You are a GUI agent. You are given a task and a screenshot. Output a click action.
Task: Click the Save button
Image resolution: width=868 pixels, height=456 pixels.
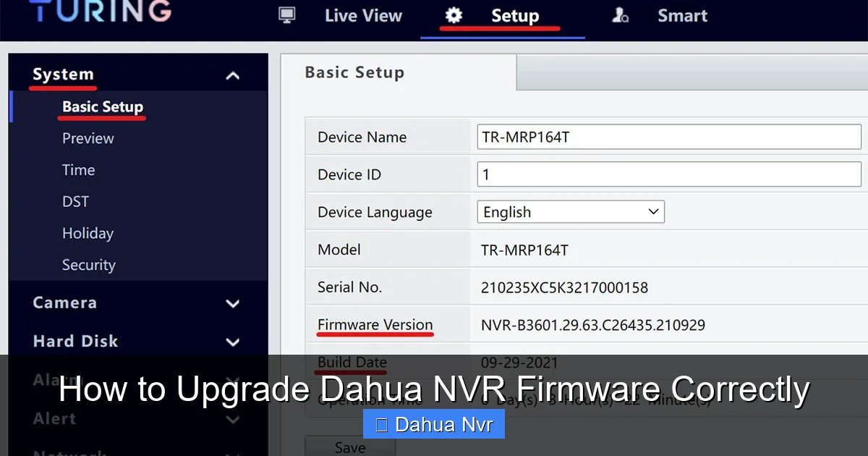[x=349, y=447]
